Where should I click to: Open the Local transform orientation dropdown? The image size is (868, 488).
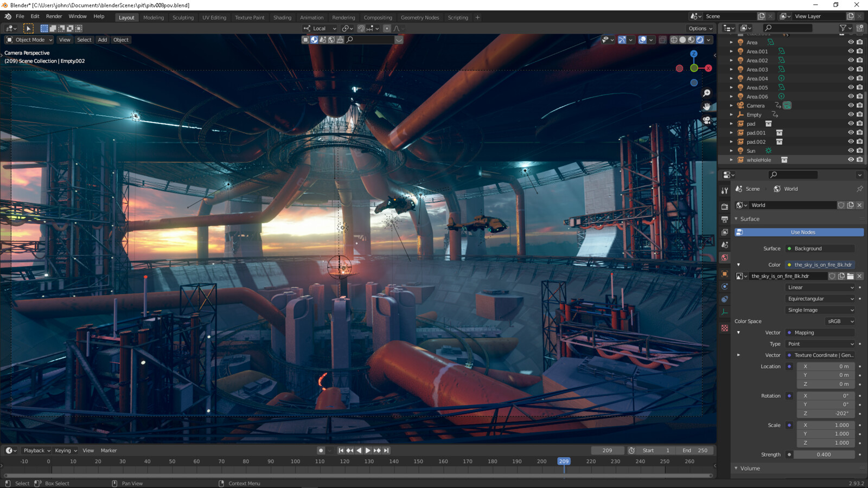click(320, 28)
